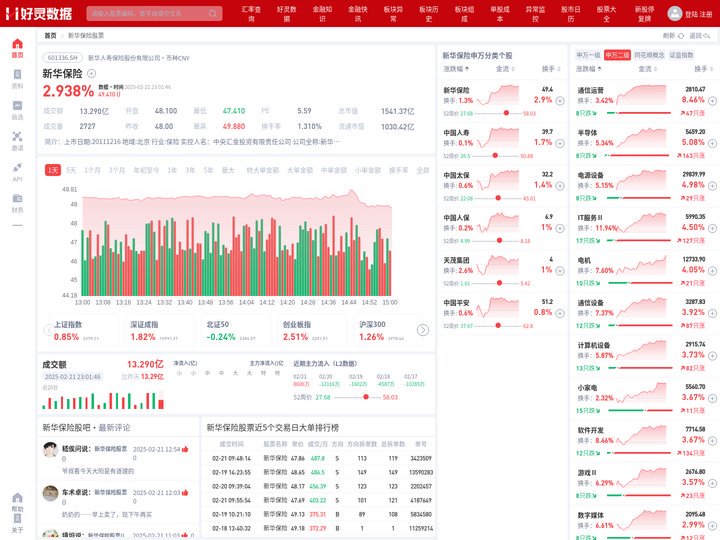Click the 首页 breadcrumb link
Image resolution: width=720 pixels, height=540 pixels.
[x=50, y=35]
